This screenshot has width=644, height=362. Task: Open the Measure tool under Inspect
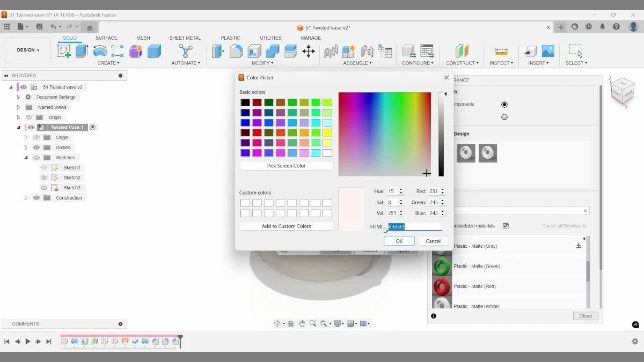pos(500,51)
